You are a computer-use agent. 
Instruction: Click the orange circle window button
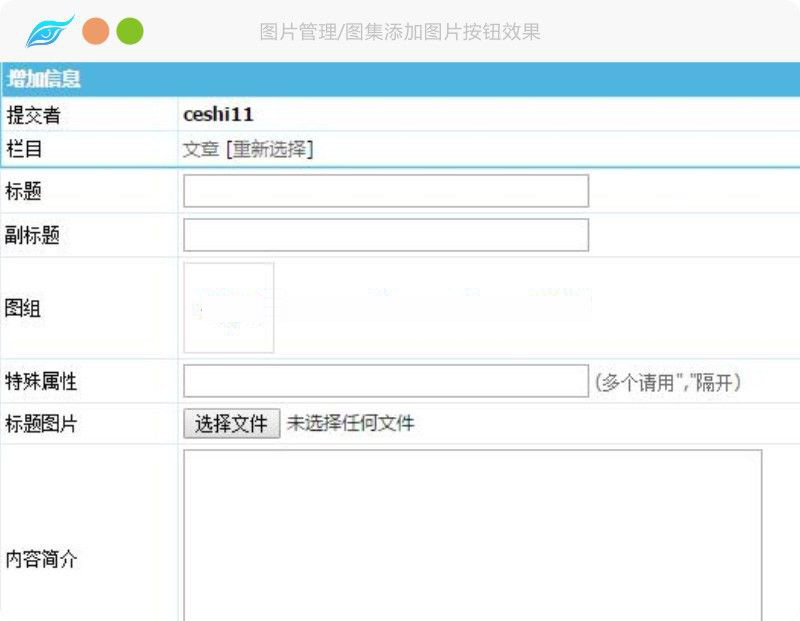click(96, 32)
